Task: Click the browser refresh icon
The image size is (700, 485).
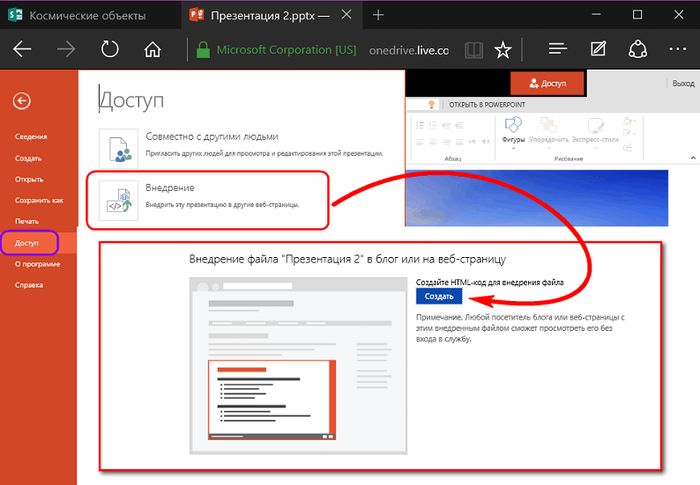Action: (x=109, y=49)
